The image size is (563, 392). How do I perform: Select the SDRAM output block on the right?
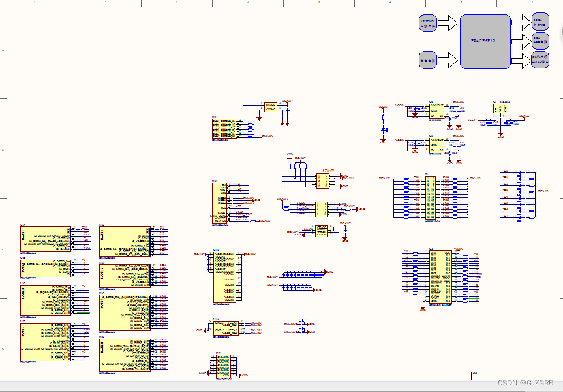[x=540, y=22]
